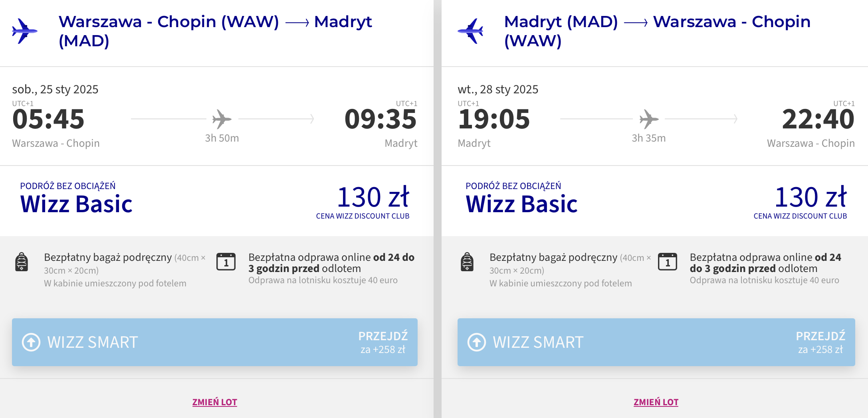Click the upgrade arrow icon on the right WIZZ SMART bar

click(477, 342)
